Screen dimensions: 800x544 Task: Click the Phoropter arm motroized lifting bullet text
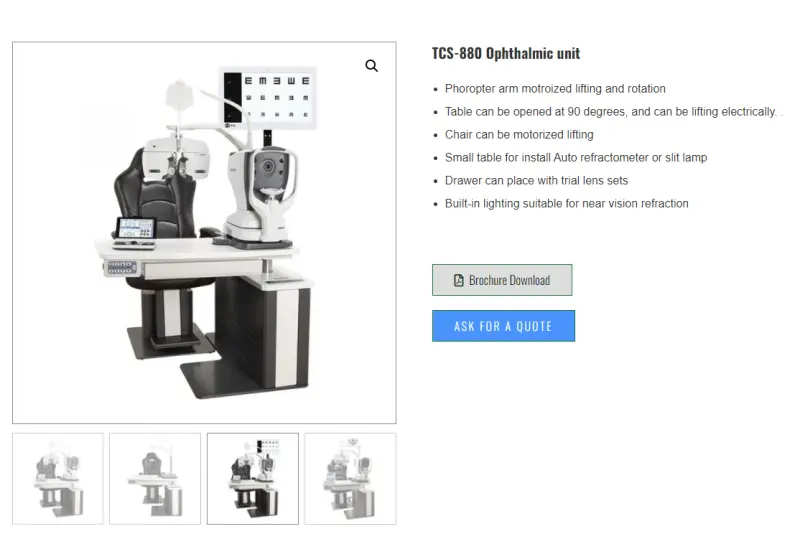coord(555,89)
